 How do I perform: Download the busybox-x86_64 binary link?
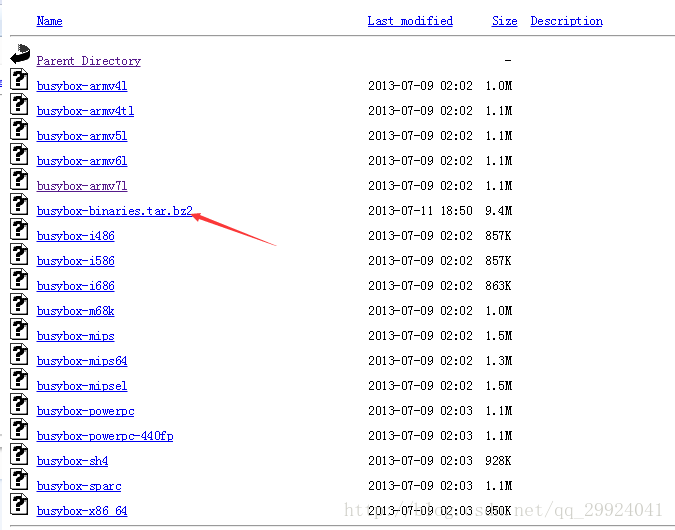tap(82, 511)
